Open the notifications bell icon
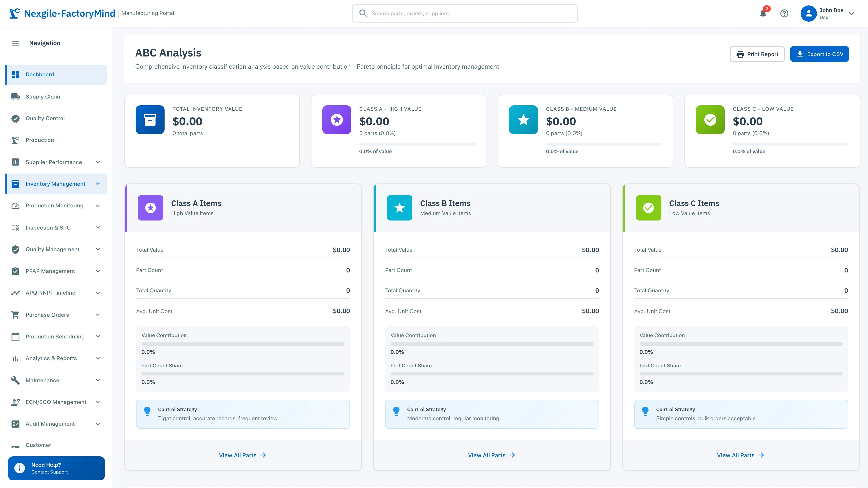868x488 pixels. (x=763, y=14)
